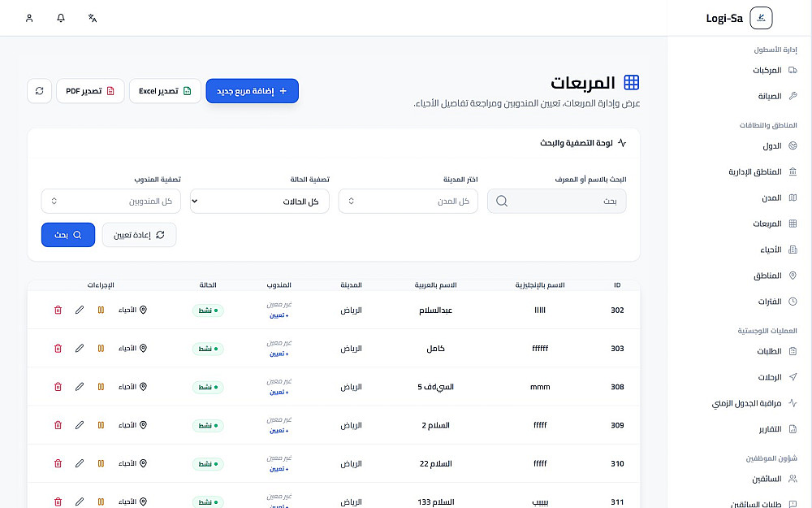Image resolution: width=812 pixels, height=508 pixels.
Task: Click the تصدير Excel button
Action: pos(165,91)
